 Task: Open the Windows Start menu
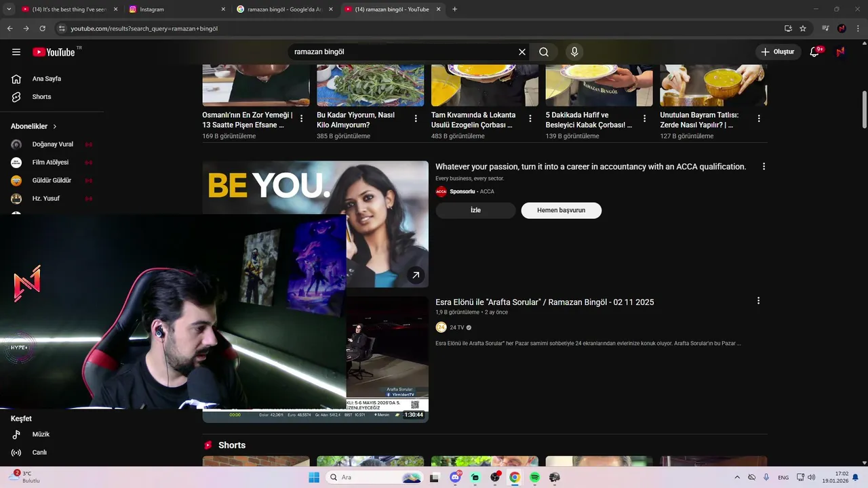[314, 477]
